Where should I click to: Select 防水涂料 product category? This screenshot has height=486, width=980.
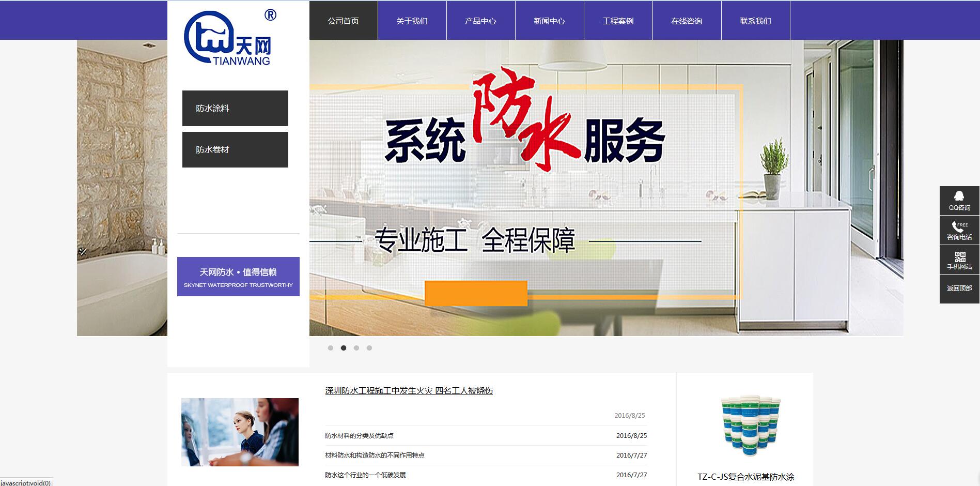[235, 108]
